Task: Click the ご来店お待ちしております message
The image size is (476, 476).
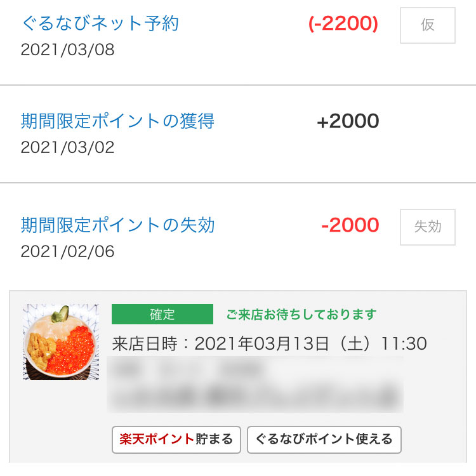Action: pyautogui.click(x=301, y=314)
